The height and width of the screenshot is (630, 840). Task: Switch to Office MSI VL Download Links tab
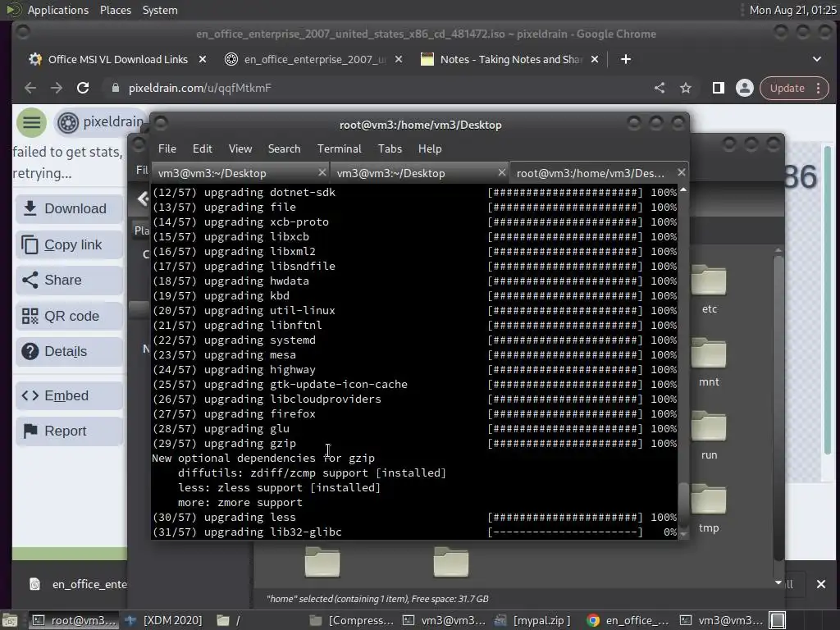pos(117,59)
